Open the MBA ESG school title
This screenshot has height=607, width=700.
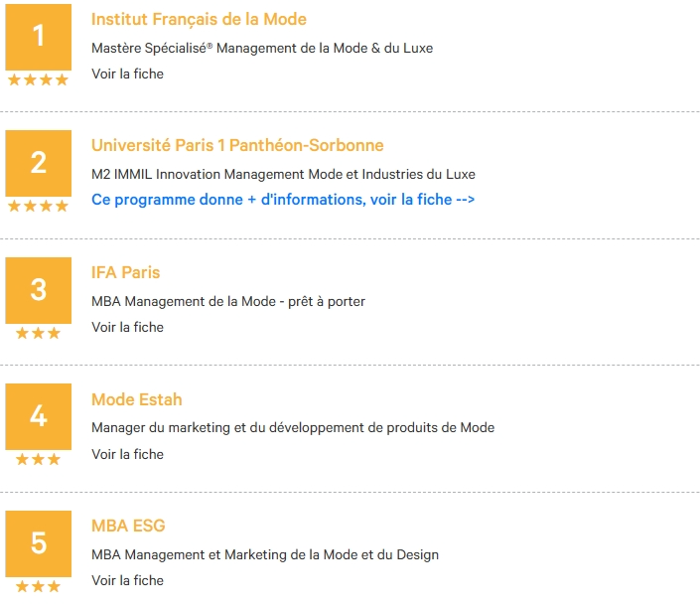(x=128, y=526)
